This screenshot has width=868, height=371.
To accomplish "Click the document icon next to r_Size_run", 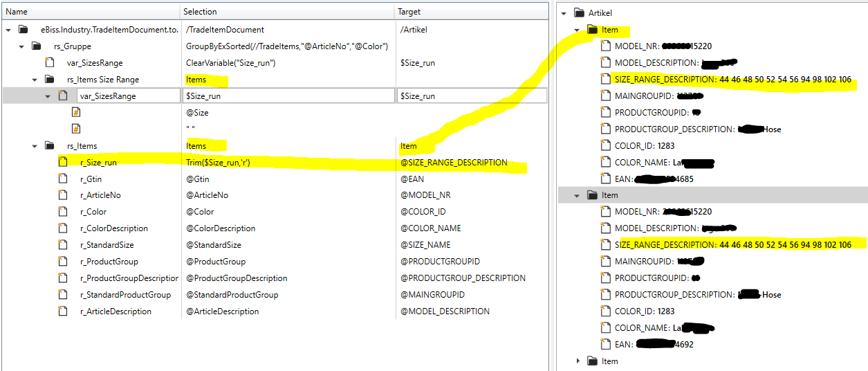I will [63, 163].
